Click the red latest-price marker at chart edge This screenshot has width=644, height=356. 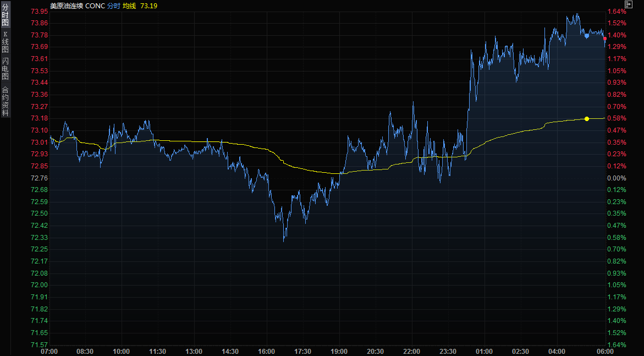(x=605, y=39)
